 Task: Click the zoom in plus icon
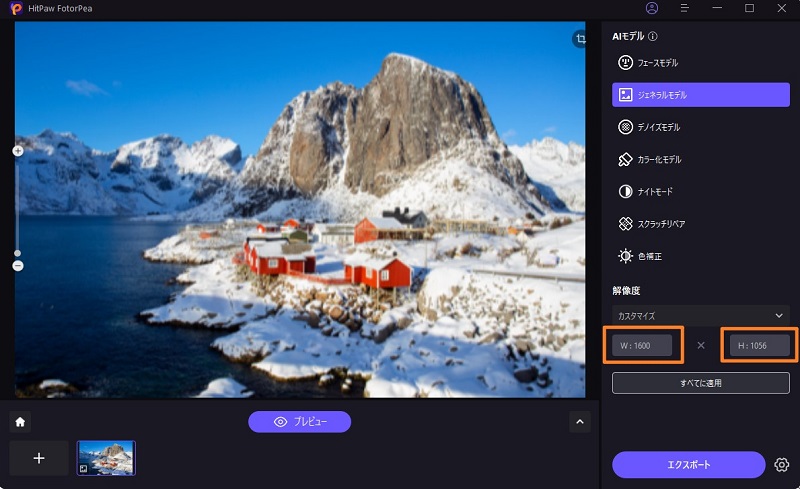click(18, 151)
